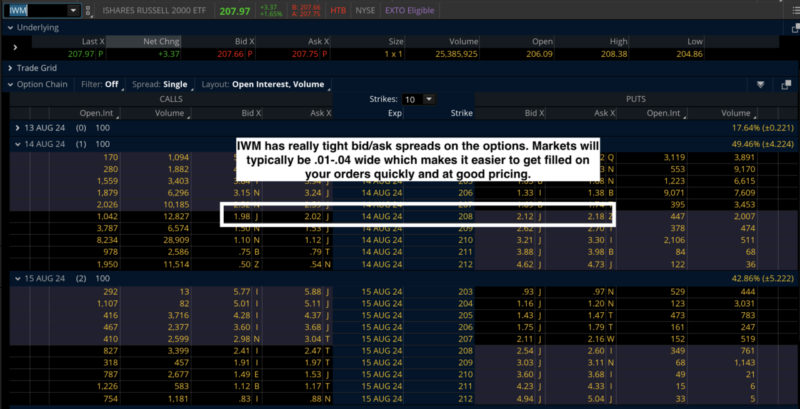
Task: Expand the Trade Grid section
Action: click(x=8, y=68)
